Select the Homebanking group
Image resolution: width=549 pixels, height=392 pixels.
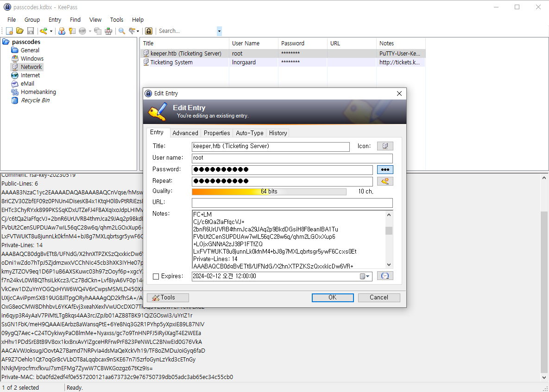38,92
